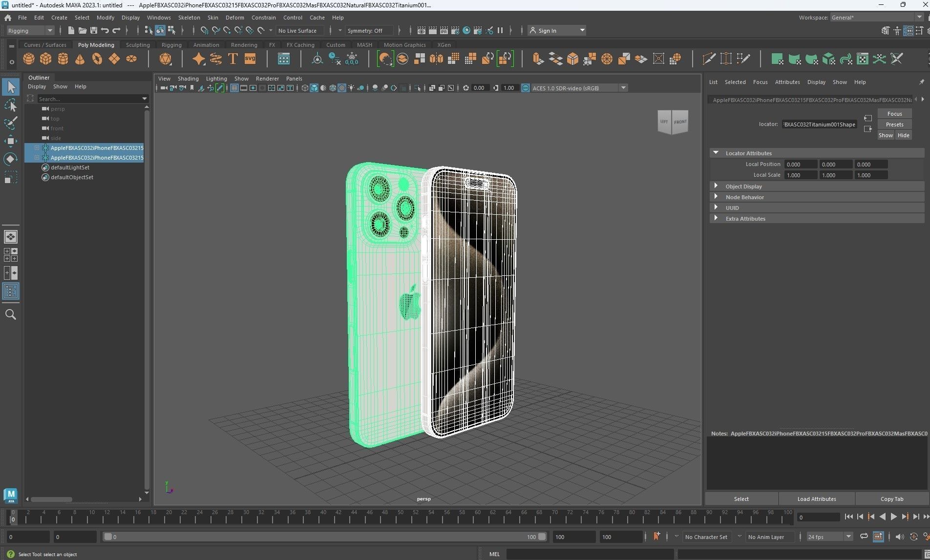Viewport: 930px width, 560px height.
Task: Toggle the color management ON button
Action: pyautogui.click(x=526, y=88)
